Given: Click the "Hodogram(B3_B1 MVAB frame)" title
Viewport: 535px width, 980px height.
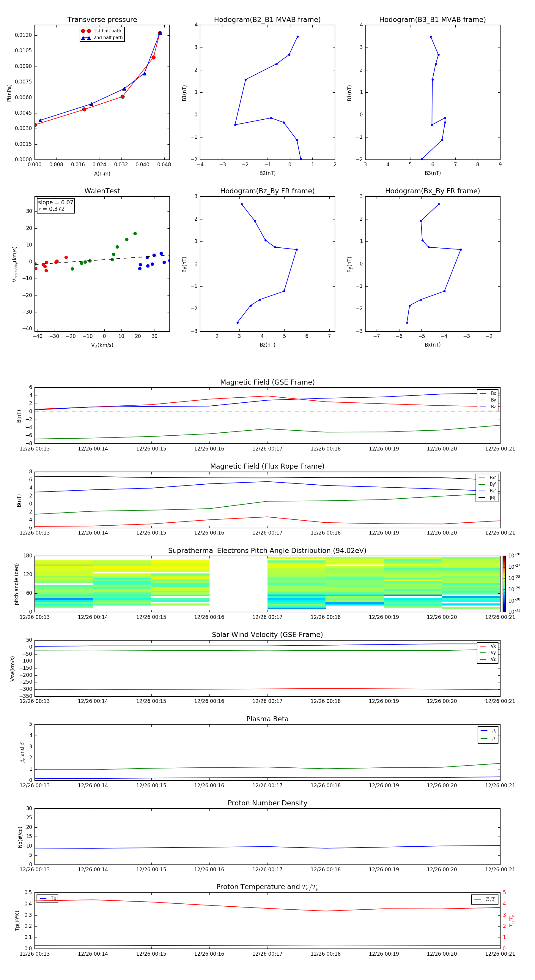Looking at the screenshot, I should (432, 20).
